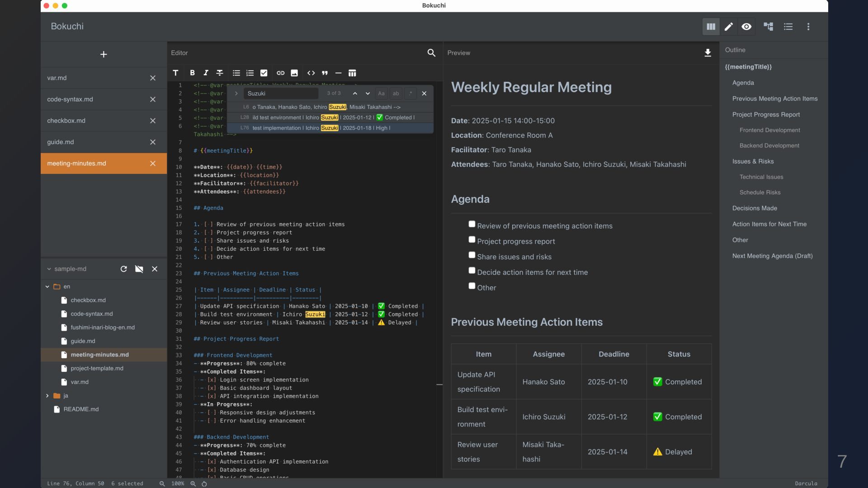This screenshot has width=868, height=488.
Task: Jump to Decisions Made in outline
Action: 755,208
